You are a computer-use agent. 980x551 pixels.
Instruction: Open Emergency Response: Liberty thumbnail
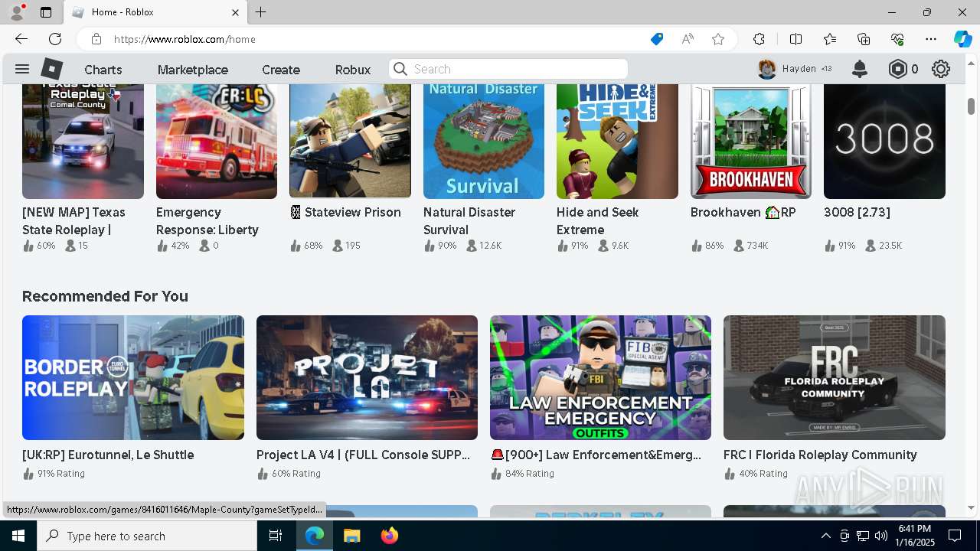tap(217, 142)
